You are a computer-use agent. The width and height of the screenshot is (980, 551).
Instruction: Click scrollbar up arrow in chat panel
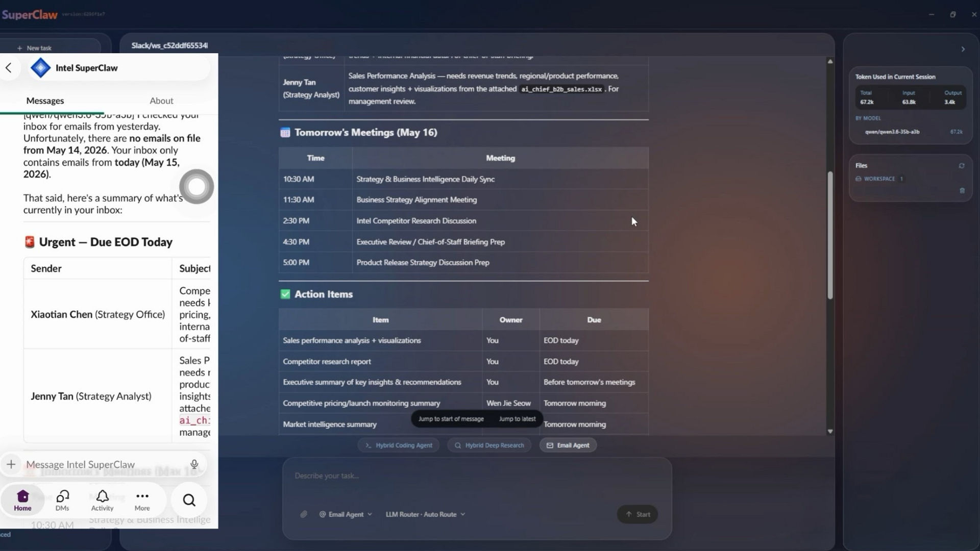pos(830,61)
